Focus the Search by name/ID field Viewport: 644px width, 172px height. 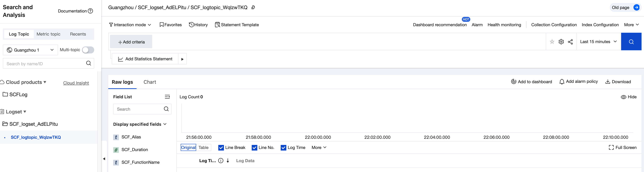tap(49, 63)
